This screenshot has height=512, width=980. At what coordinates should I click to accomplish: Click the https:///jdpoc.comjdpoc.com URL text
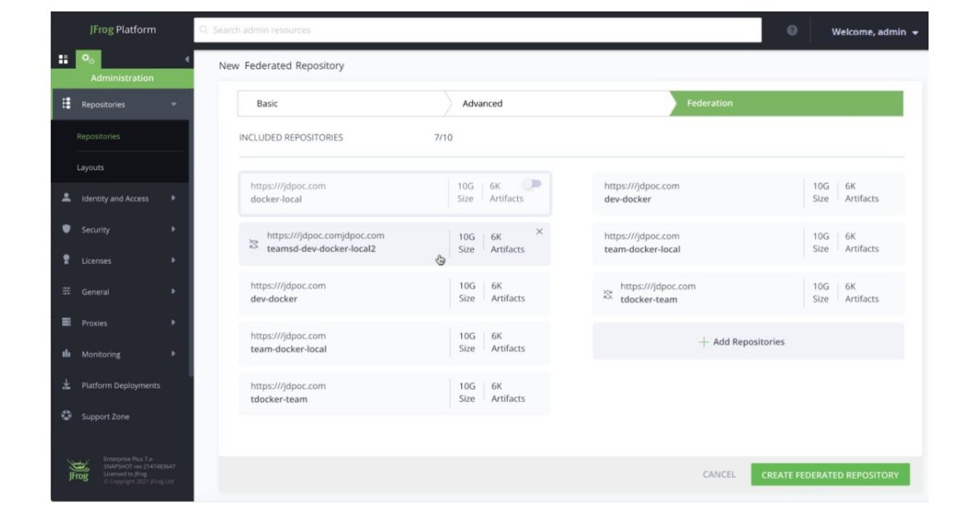coord(325,235)
